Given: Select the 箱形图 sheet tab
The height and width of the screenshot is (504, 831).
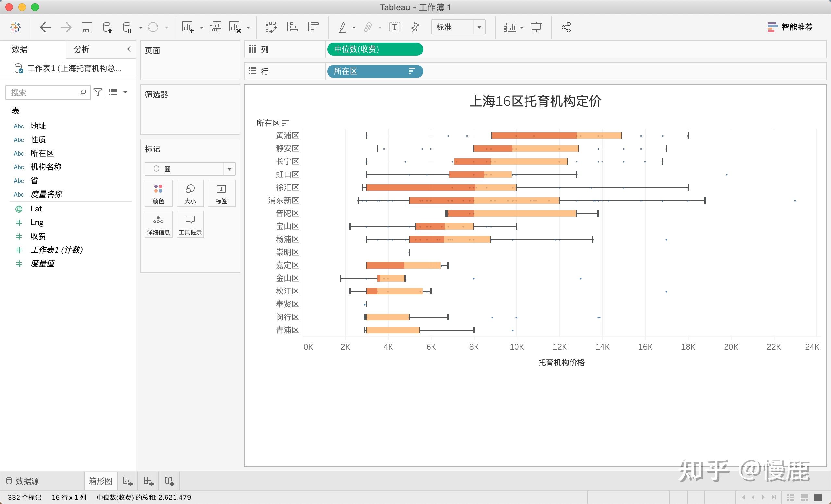Looking at the screenshot, I should click(x=101, y=481).
